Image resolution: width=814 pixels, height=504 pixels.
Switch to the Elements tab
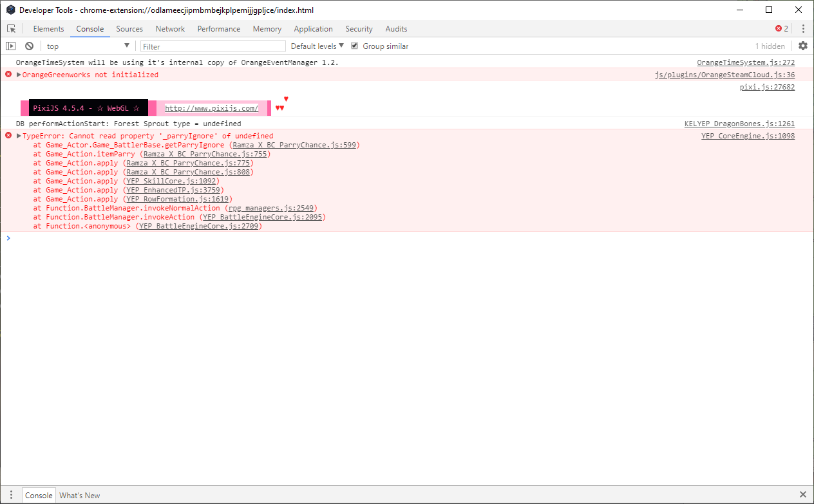(48, 29)
